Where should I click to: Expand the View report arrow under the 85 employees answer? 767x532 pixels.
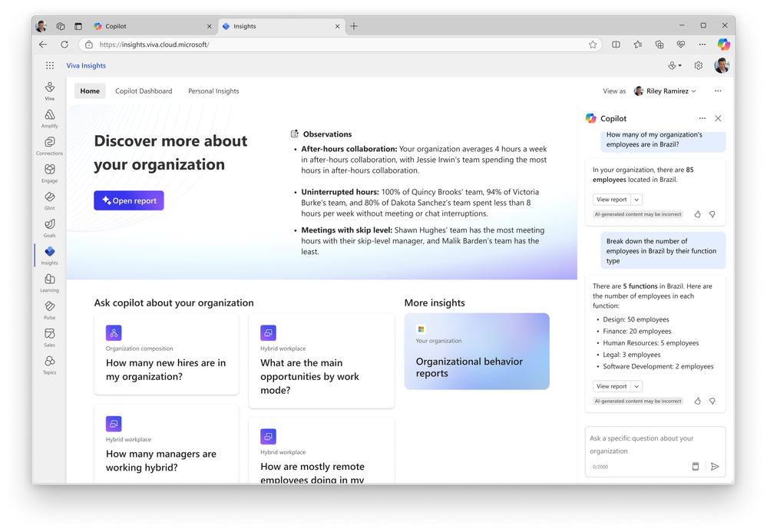pos(636,200)
